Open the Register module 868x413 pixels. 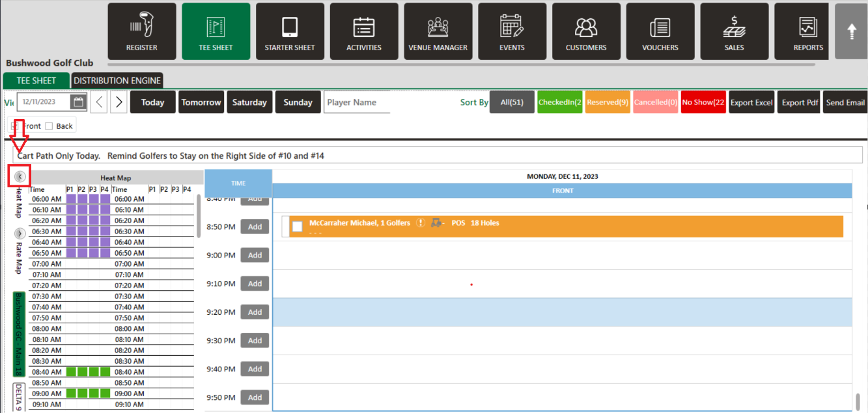pos(141,31)
